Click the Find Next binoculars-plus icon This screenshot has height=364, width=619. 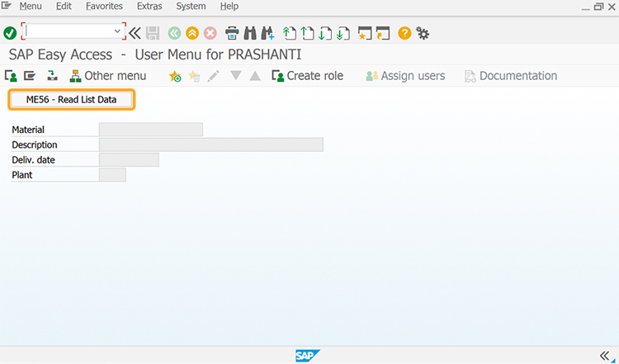[267, 33]
